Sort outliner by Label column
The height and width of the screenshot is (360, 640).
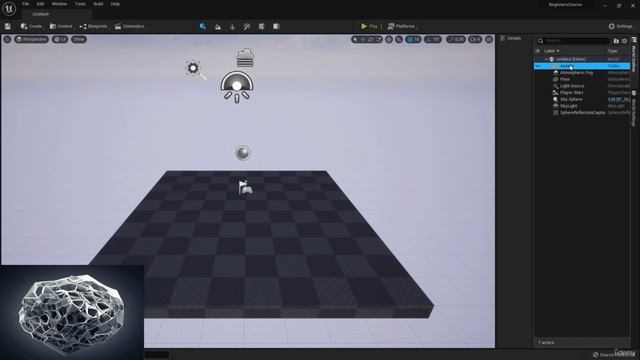point(551,51)
